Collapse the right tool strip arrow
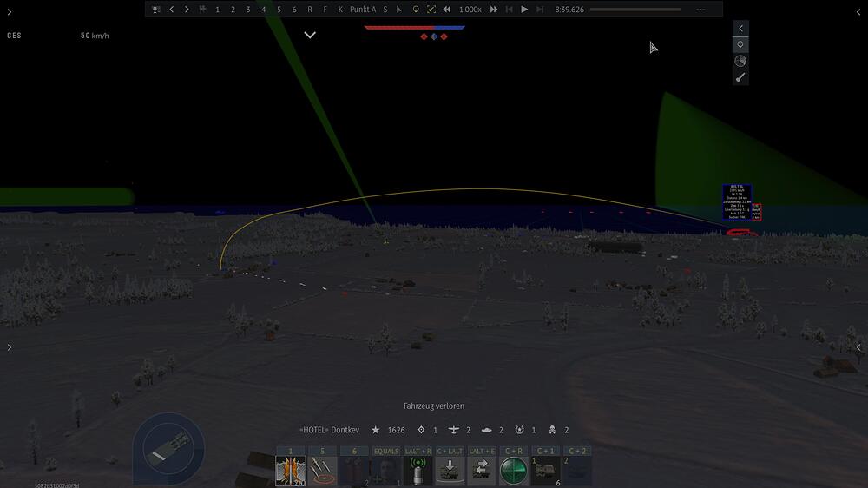This screenshot has width=868, height=488. pos(740,29)
